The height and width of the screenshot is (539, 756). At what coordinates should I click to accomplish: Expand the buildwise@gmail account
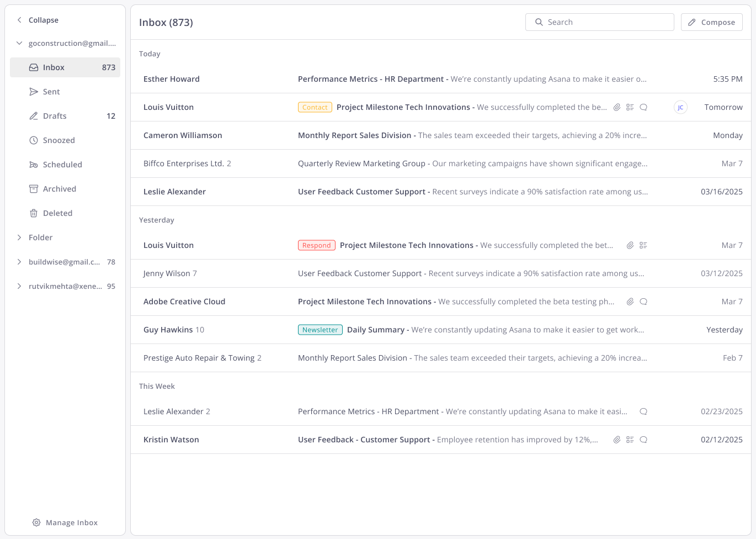click(x=19, y=262)
